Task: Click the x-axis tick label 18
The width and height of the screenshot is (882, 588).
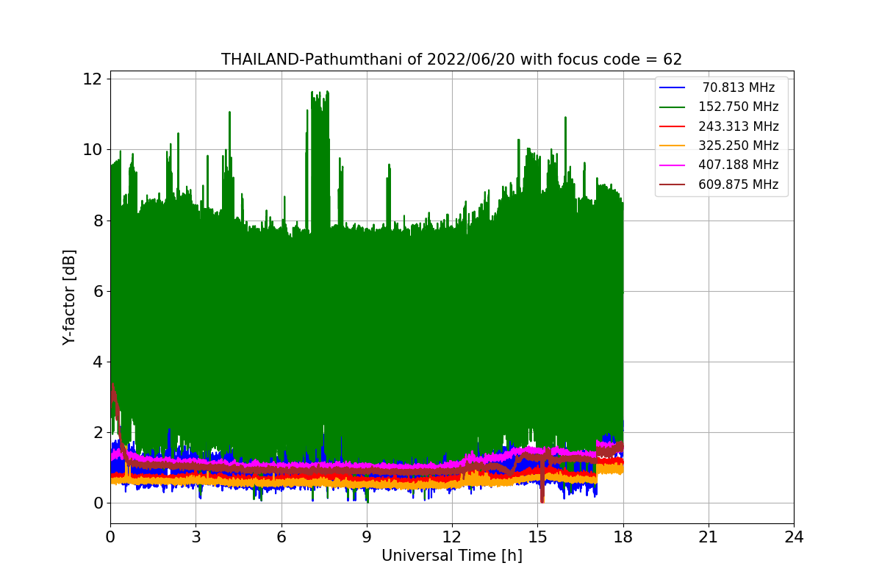Action: point(623,537)
